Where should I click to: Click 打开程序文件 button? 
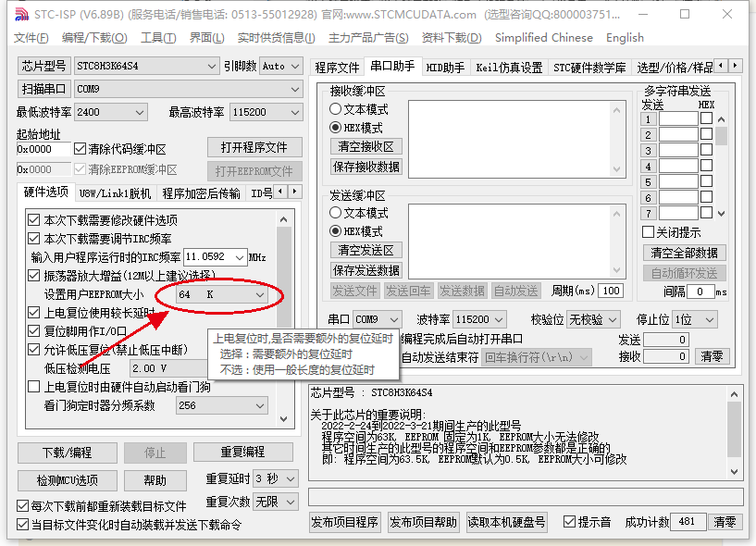[x=254, y=147]
